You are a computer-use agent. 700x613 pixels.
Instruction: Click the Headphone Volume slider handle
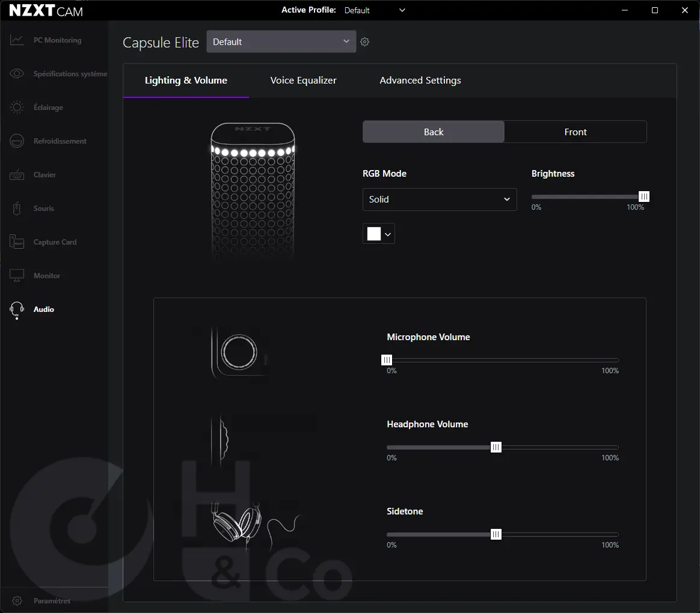(x=496, y=448)
